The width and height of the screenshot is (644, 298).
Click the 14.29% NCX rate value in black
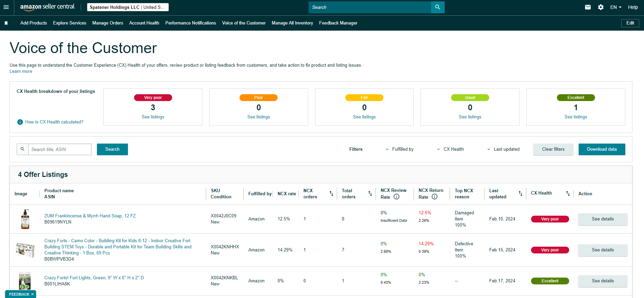click(285, 250)
